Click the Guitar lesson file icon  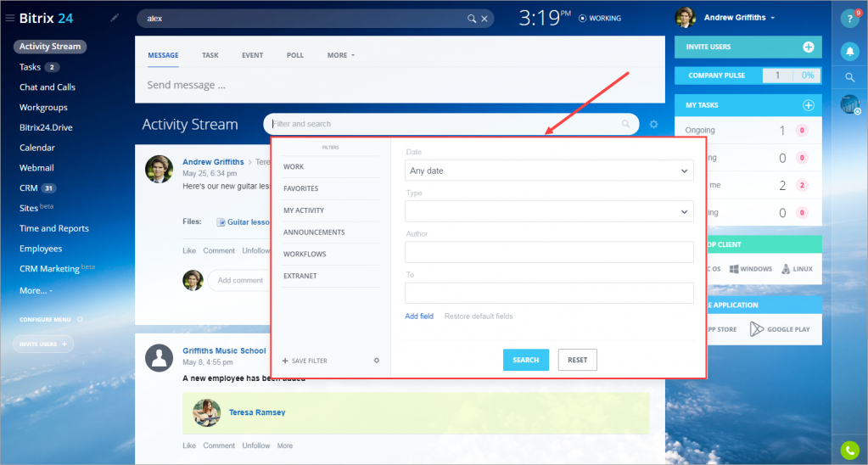221,222
